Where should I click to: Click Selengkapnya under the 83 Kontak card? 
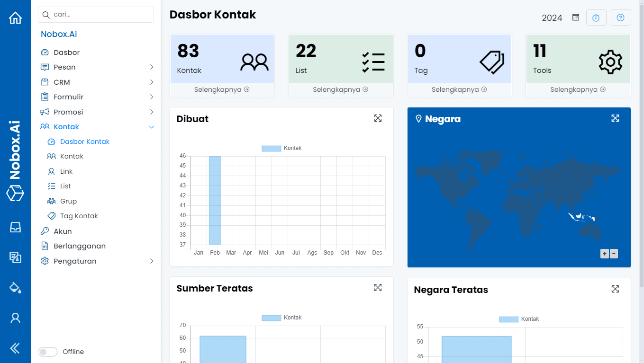point(222,89)
